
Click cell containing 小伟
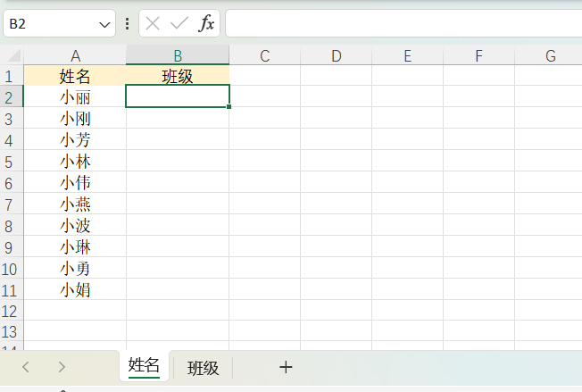[75, 182]
